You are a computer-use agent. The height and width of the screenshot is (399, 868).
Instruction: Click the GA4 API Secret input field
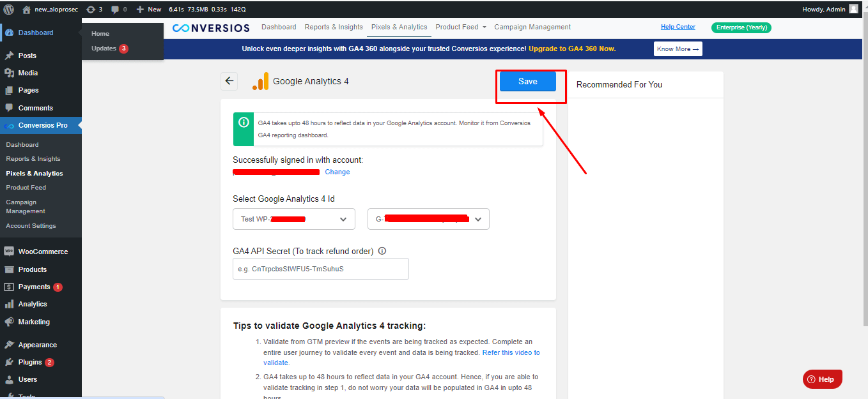(x=320, y=269)
